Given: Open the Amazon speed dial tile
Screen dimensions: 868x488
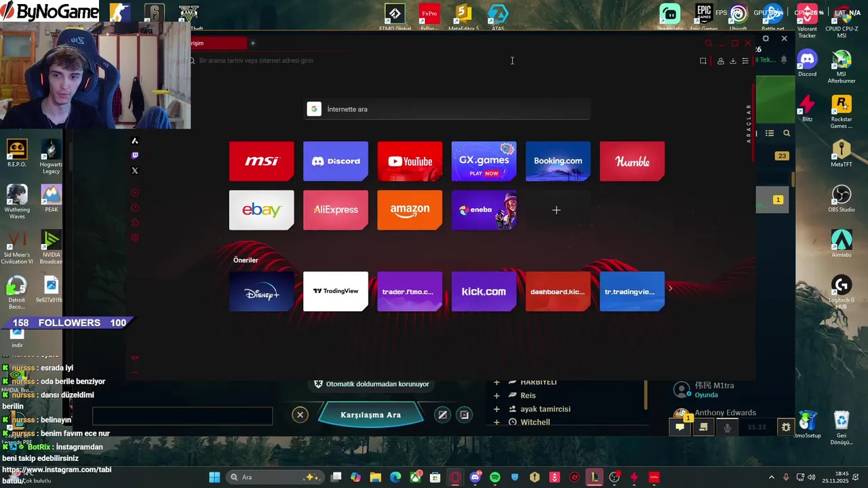Looking at the screenshot, I should point(410,210).
